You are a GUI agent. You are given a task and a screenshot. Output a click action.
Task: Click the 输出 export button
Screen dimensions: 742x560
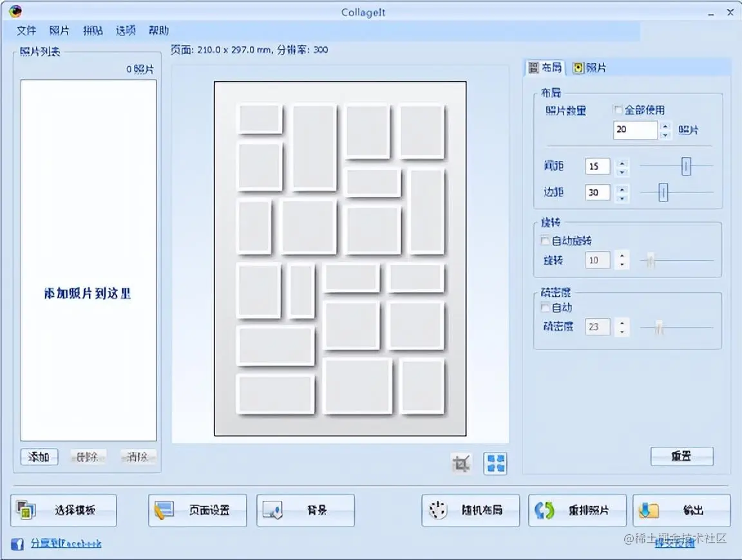681,510
